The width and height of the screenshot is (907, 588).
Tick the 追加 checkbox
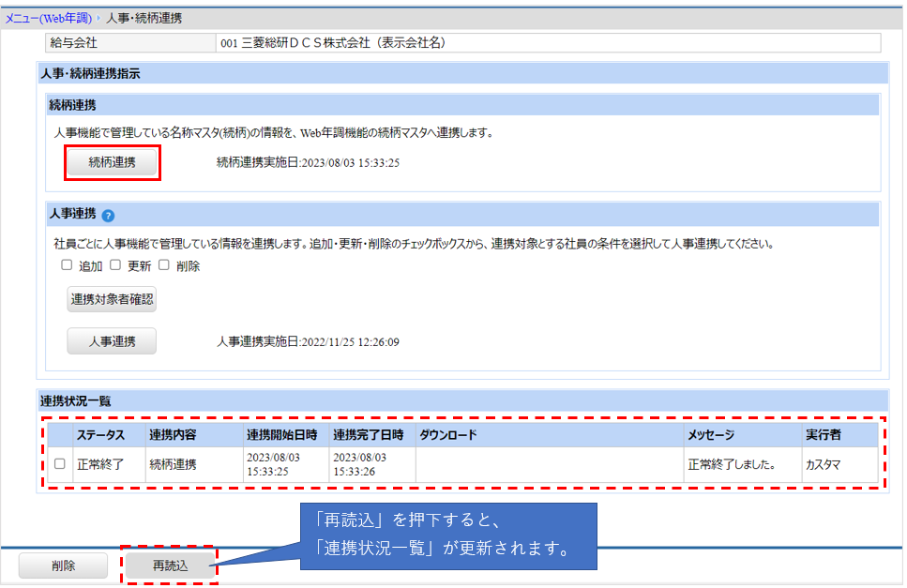pyautogui.click(x=67, y=264)
